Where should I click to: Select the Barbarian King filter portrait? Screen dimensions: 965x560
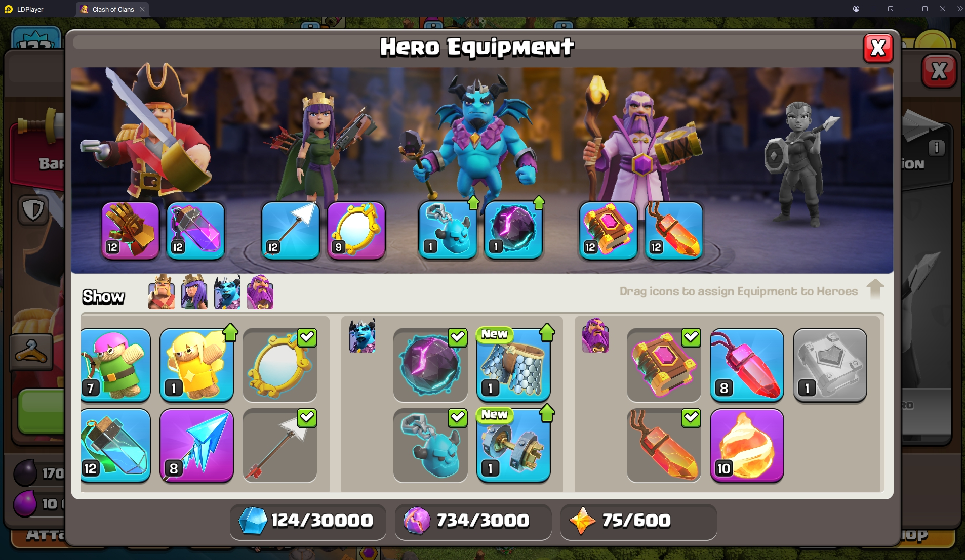point(162,292)
